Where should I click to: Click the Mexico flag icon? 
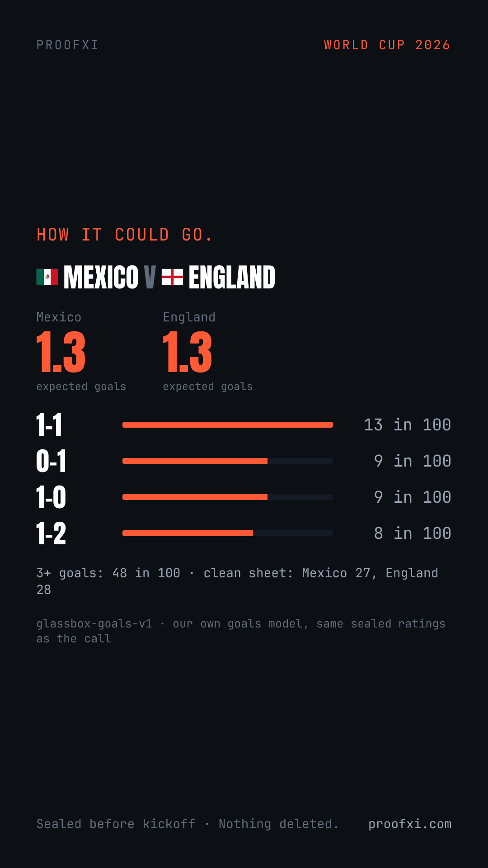coord(47,277)
